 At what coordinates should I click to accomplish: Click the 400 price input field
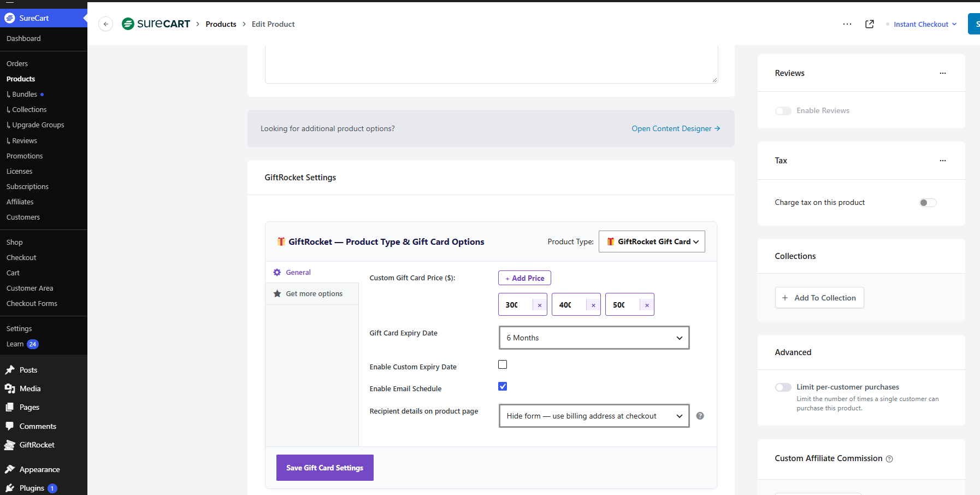click(x=569, y=305)
